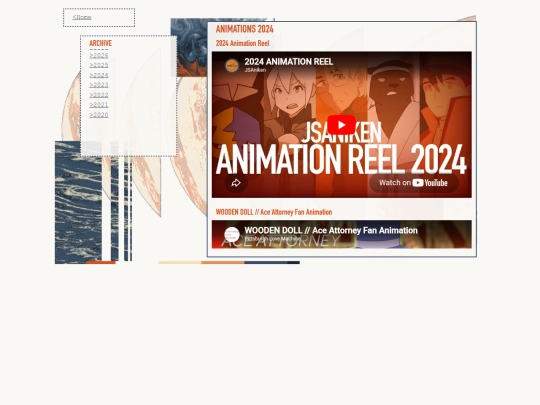Open the >2020 archive link
The width and height of the screenshot is (540, 405).
pyautogui.click(x=99, y=115)
